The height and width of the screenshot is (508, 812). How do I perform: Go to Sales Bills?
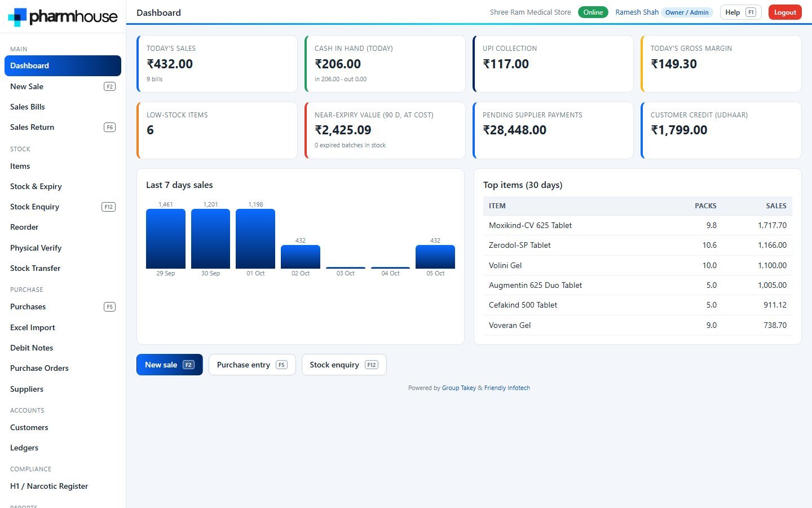click(63, 107)
